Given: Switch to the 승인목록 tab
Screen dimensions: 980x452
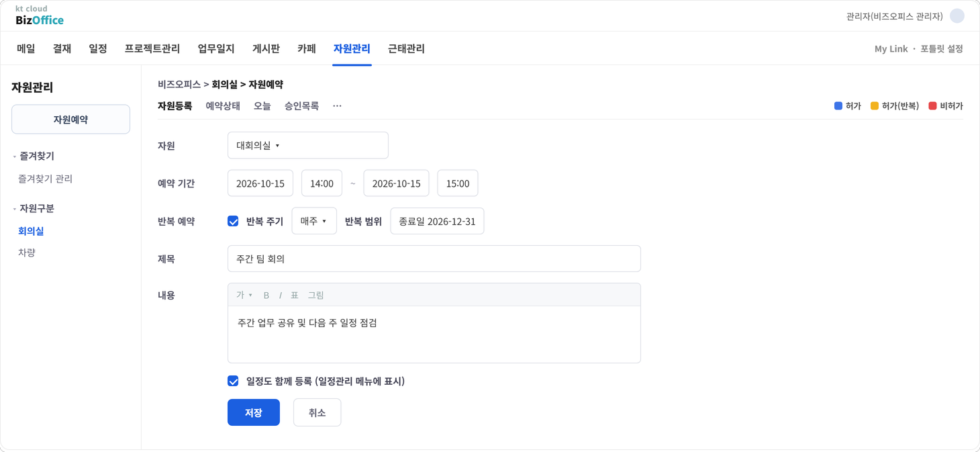Looking at the screenshot, I should coord(301,106).
